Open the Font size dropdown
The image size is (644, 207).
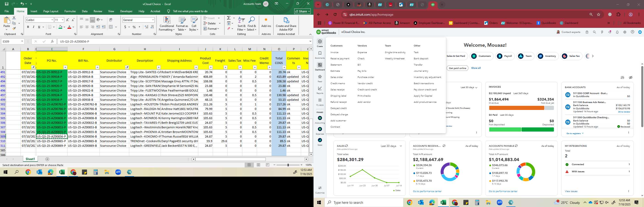pyautogui.click(x=62, y=20)
